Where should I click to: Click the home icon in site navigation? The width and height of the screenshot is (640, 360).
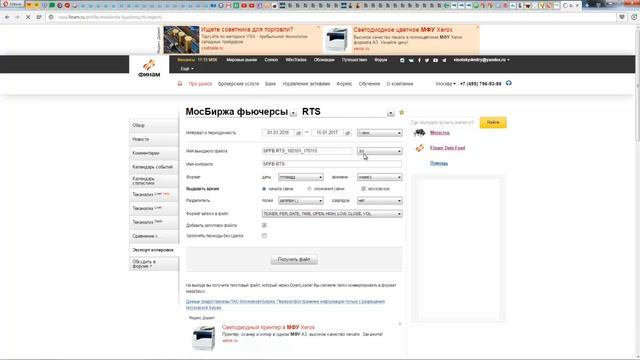click(x=180, y=84)
